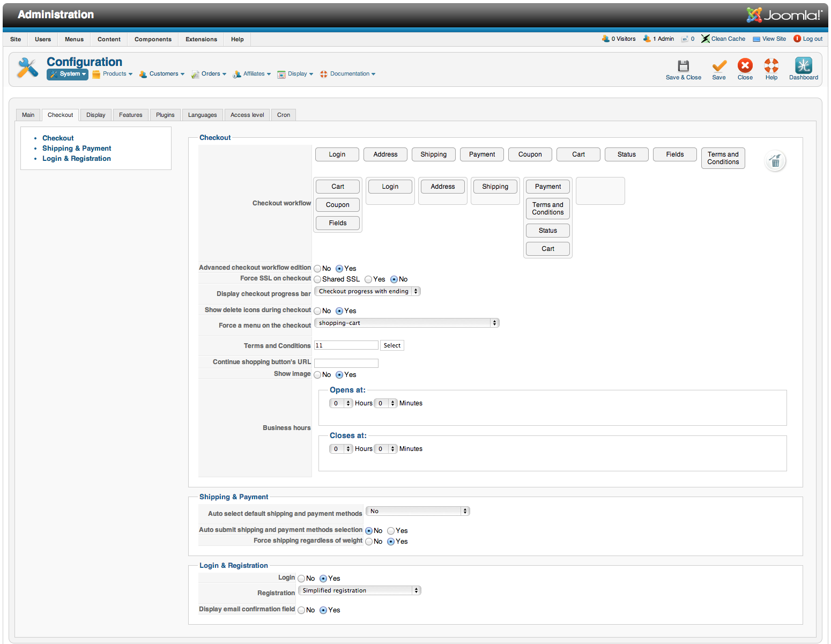Click the Select button for Terms and Conditions
Image resolution: width=831 pixels, height=644 pixels.
[x=392, y=345]
